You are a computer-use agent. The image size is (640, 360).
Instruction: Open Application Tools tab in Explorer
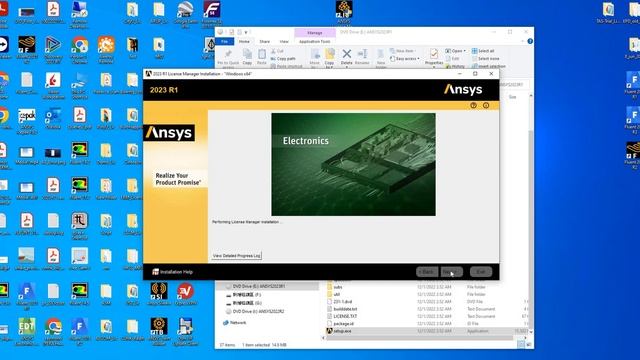[315, 41]
